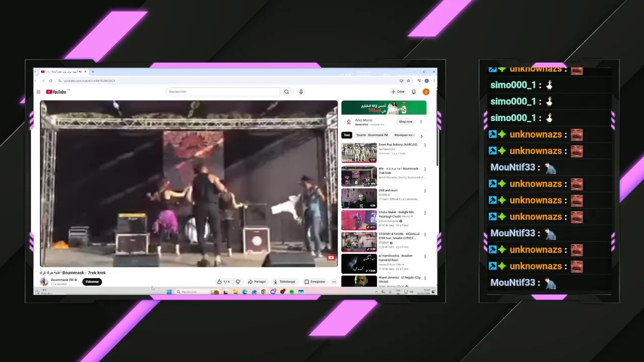Open the Boummask 7rek krek Mix thumbnail

coord(359,176)
